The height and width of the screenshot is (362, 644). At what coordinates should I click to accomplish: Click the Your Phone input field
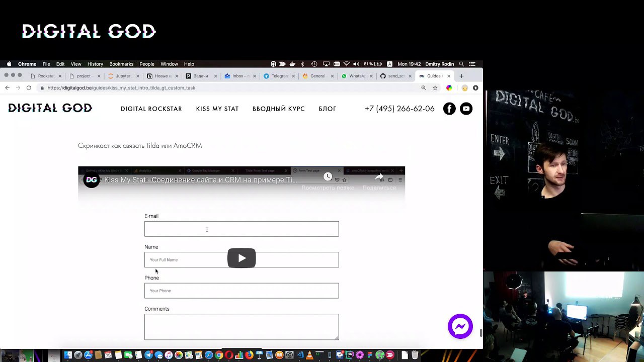point(242,291)
